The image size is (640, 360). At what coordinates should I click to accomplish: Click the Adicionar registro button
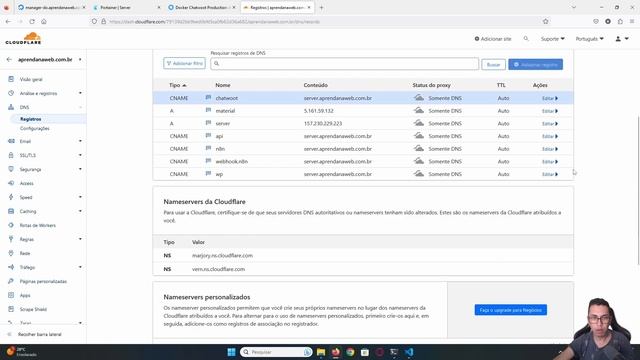(x=536, y=64)
